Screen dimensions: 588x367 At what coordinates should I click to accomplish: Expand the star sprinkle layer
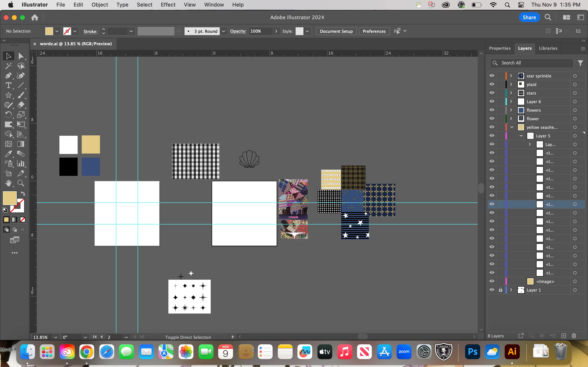(511, 76)
